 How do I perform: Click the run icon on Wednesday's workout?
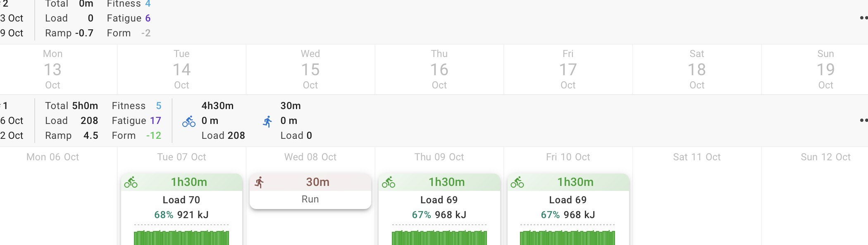[260, 182]
